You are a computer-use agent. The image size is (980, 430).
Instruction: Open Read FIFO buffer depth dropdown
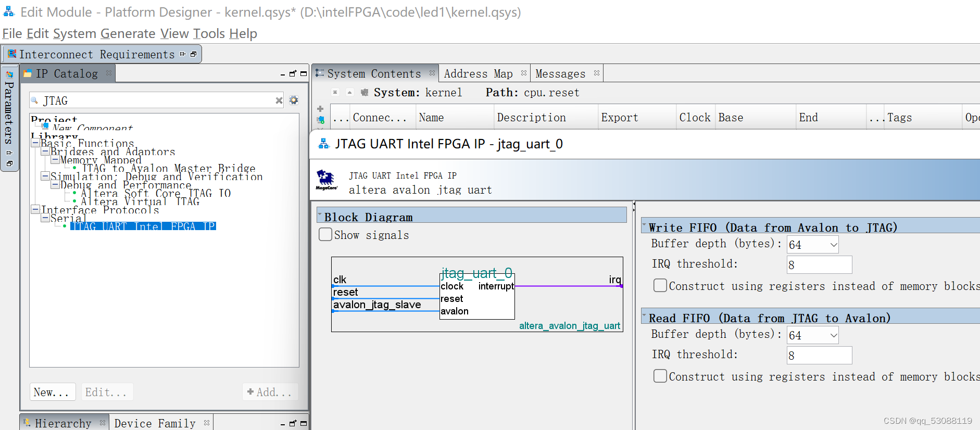click(834, 335)
